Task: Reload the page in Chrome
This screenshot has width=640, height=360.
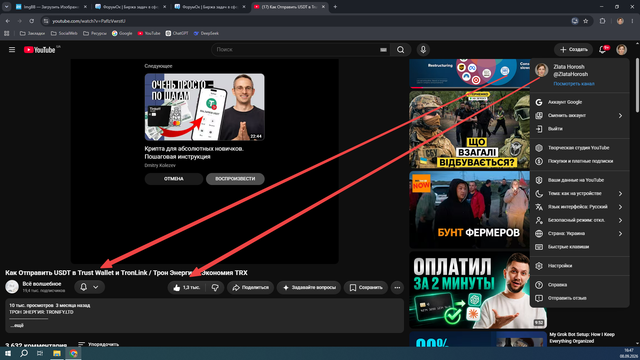Action: (x=31, y=21)
